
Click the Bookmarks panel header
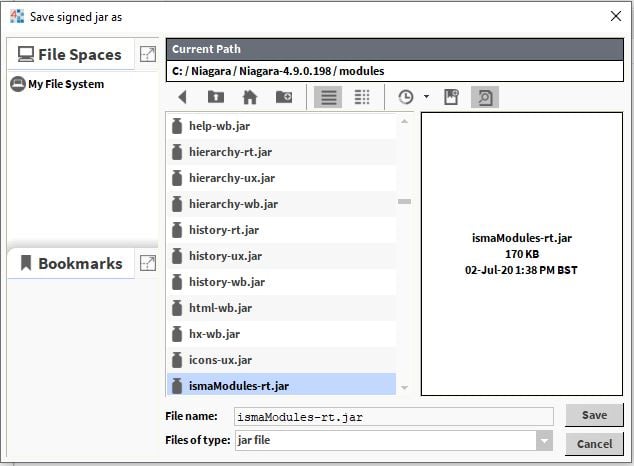(x=71, y=264)
